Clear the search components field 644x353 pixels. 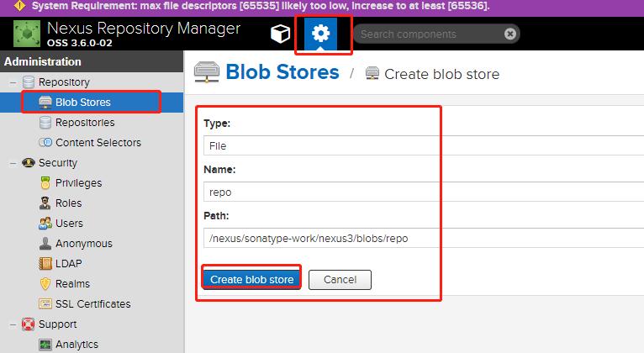pos(510,34)
